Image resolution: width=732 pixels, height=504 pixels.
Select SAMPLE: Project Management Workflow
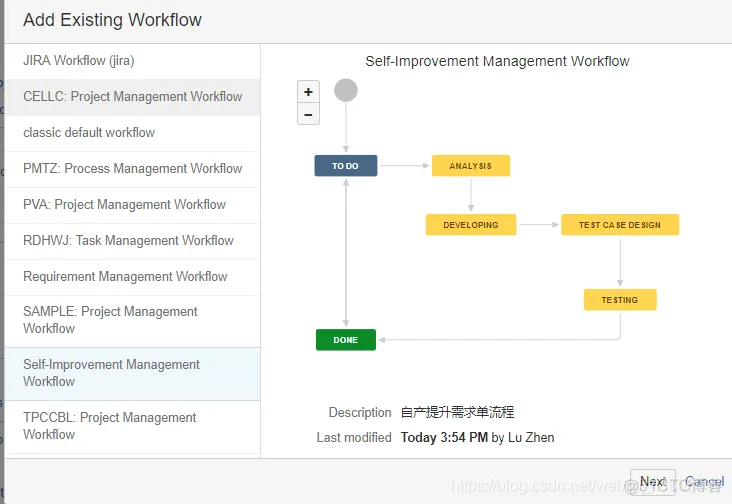(133, 321)
